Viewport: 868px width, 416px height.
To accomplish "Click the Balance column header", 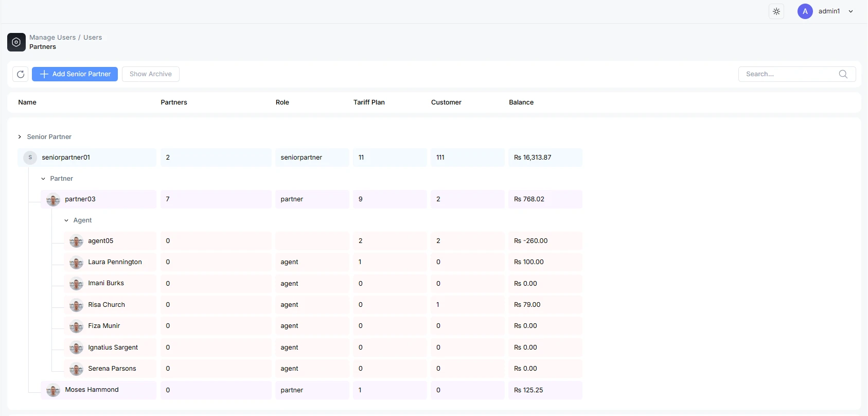I will 521,102.
